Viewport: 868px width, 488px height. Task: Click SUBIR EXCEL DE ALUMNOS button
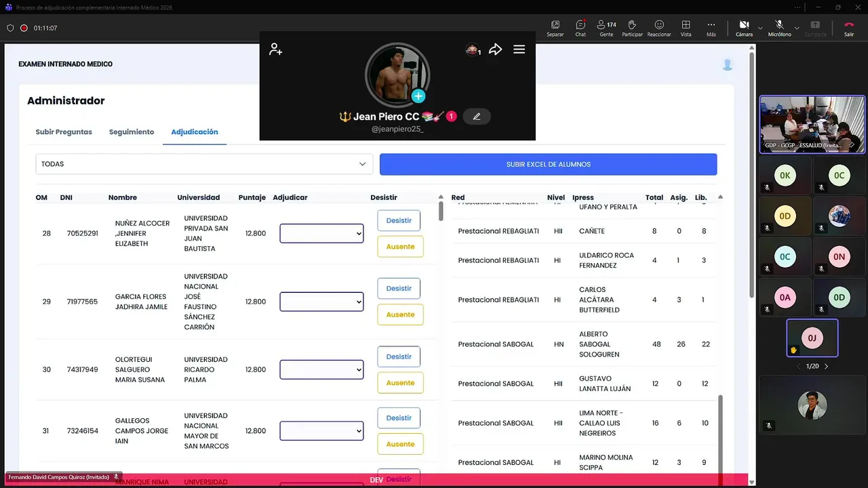[x=548, y=164]
